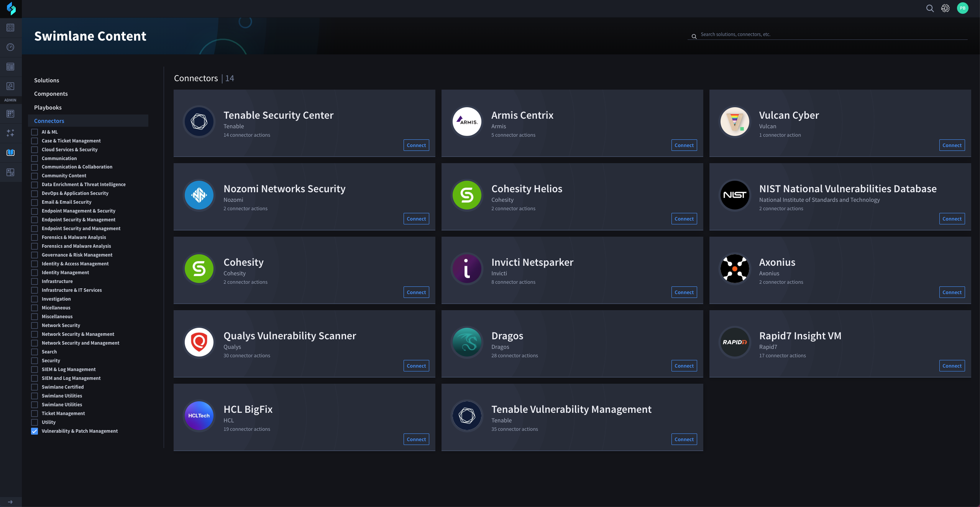Open the dashboards grid icon in sidebar
The height and width of the screenshot is (507, 980).
pyautogui.click(x=10, y=28)
